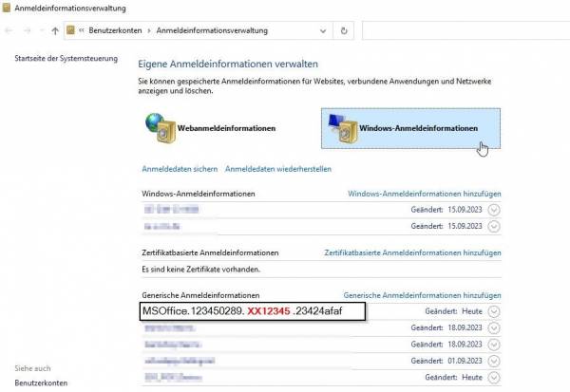Open Startseite der Systemsteuerung

coord(66,58)
